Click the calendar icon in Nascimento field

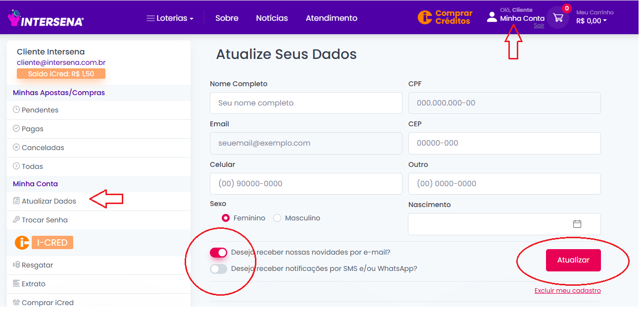[x=577, y=224]
